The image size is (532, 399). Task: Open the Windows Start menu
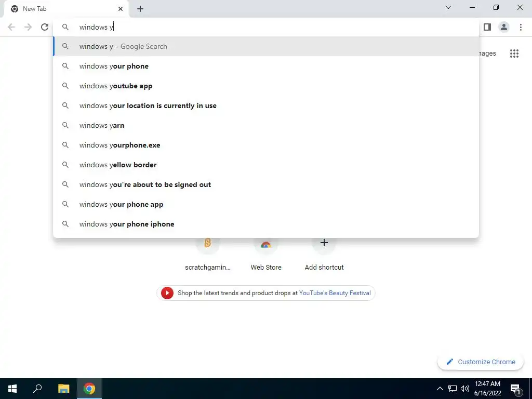(x=12, y=389)
